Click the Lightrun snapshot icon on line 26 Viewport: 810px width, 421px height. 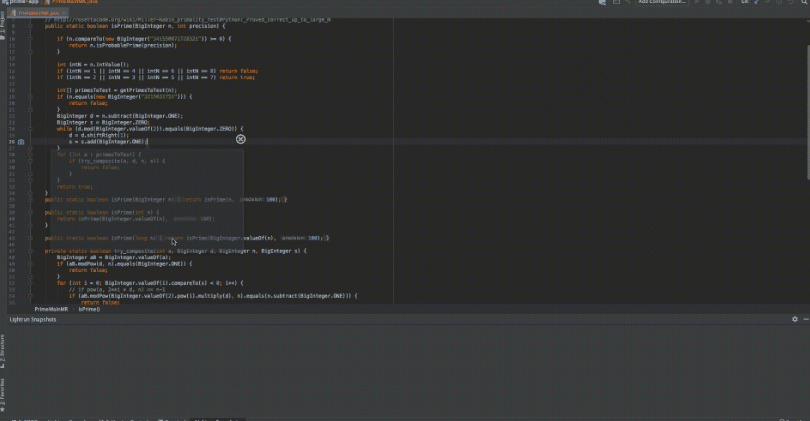(x=21, y=142)
